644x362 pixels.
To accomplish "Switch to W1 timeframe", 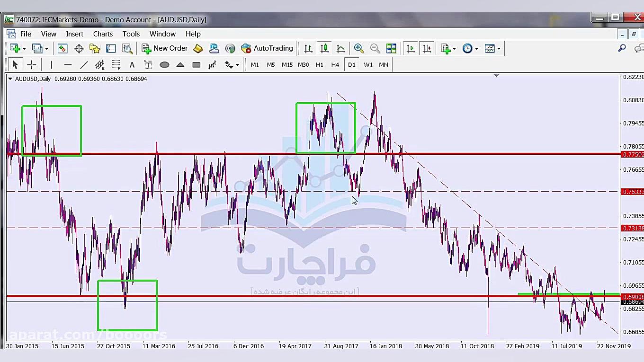I will point(368,65).
